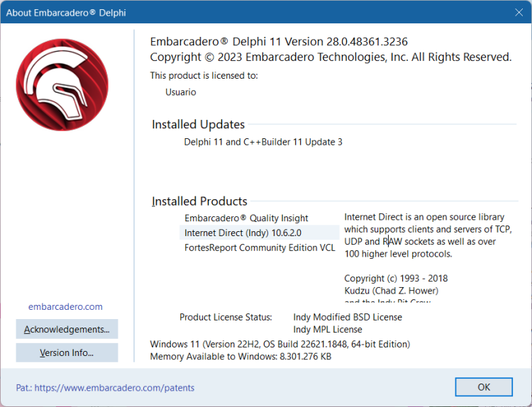Click the Memory Available to Windows line
This screenshot has height=407, width=532.
(x=240, y=357)
